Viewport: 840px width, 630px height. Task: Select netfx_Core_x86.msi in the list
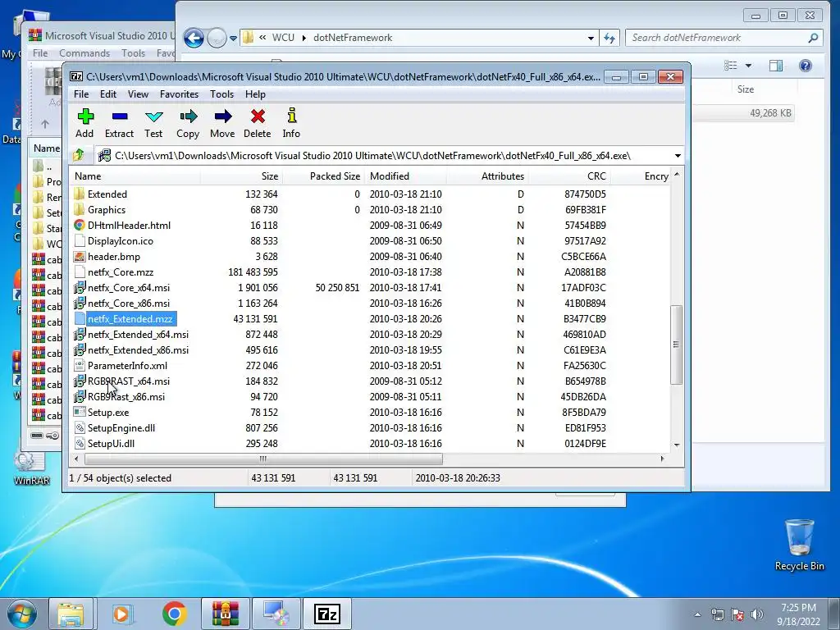pos(129,304)
